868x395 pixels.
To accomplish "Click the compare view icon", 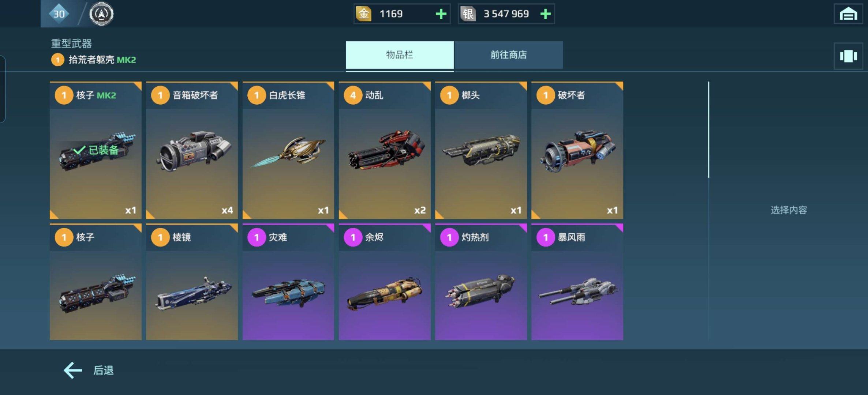I will pyautogui.click(x=848, y=56).
